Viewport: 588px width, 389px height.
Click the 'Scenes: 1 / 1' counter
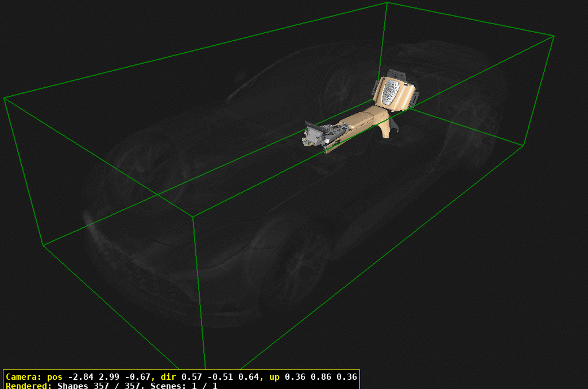(x=184, y=386)
